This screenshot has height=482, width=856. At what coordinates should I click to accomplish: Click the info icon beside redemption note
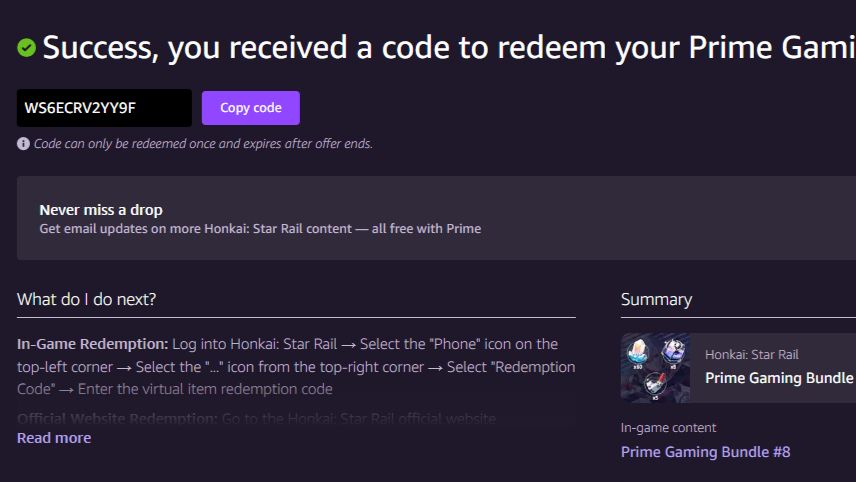(x=24, y=144)
